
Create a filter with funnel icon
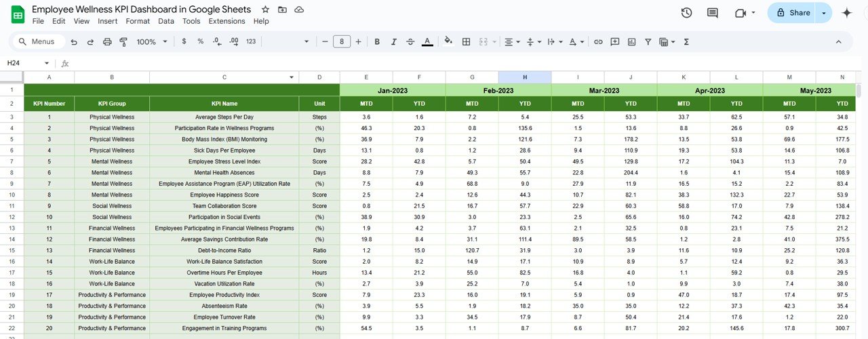[x=648, y=42]
